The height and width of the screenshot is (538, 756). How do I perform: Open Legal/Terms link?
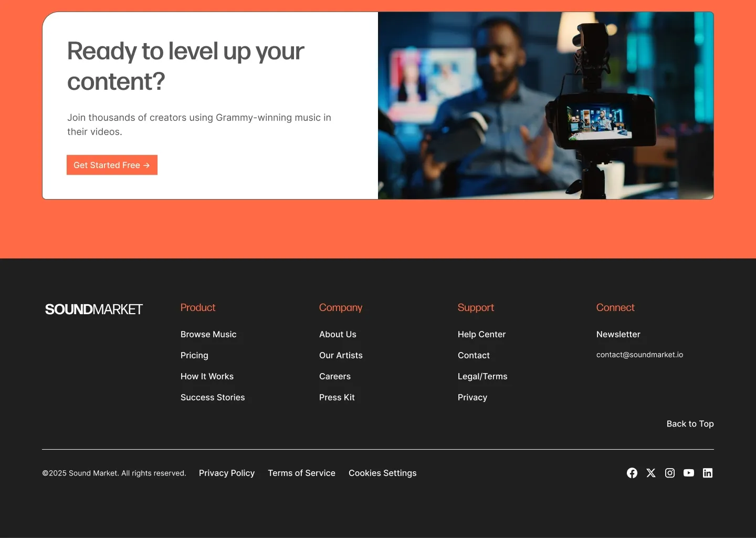(482, 376)
